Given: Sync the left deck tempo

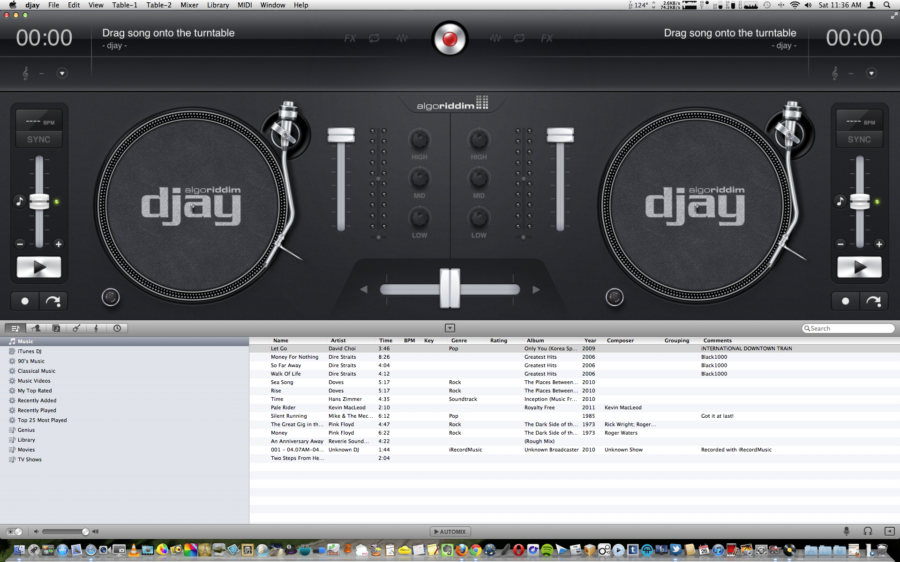Looking at the screenshot, I should [x=38, y=139].
